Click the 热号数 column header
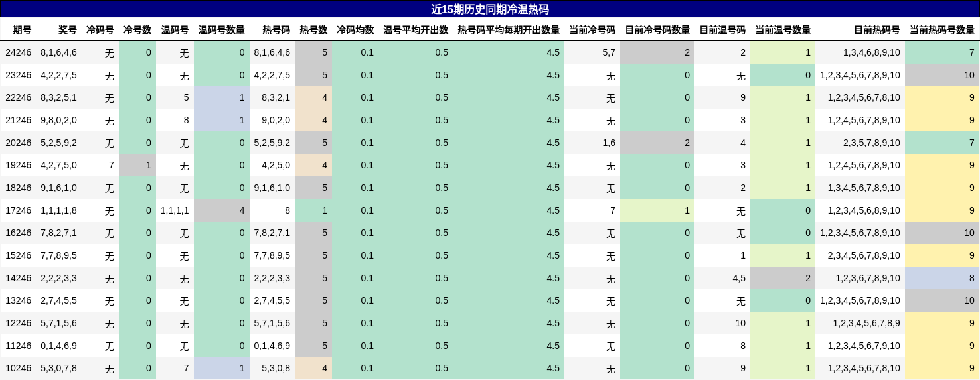This screenshot has height=380, width=980. point(313,30)
